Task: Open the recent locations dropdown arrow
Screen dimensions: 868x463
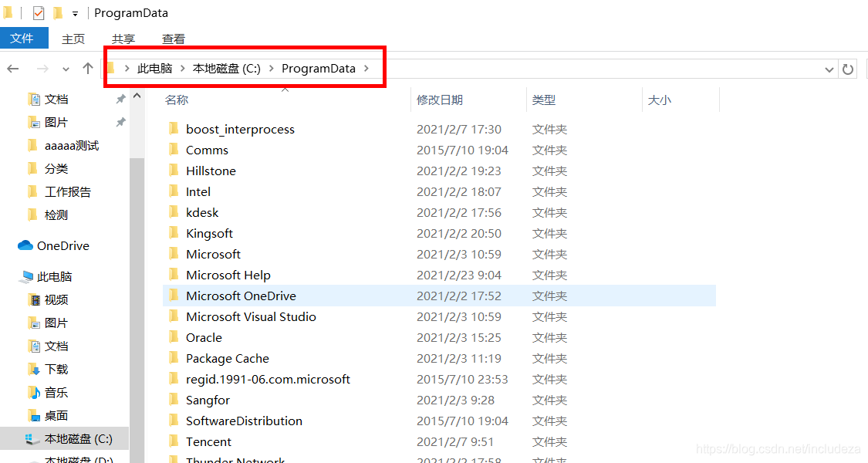Action: [66, 69]
